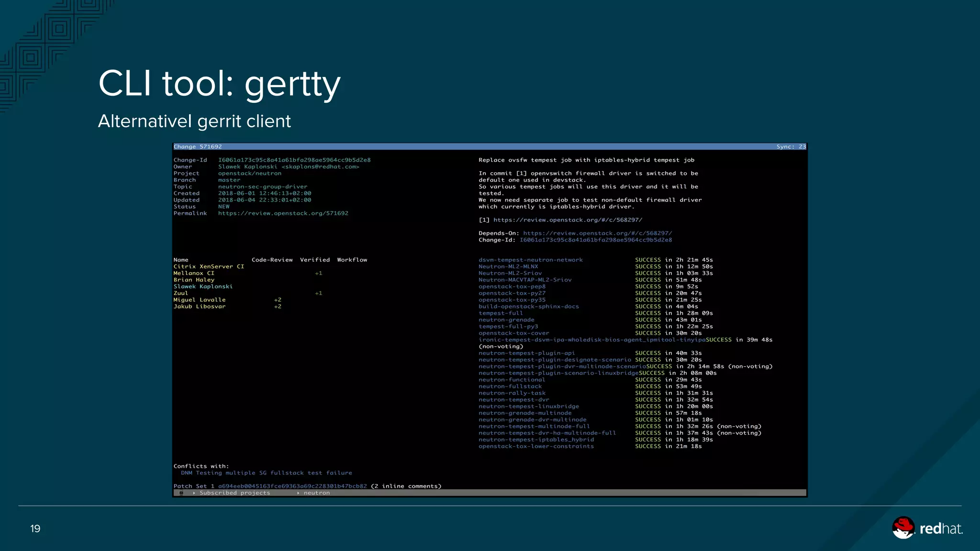Image resolution: width=980 pixels, height=551 pixels.
Task: Click the Change 571692 title bar text
Action: click(198, 147)
